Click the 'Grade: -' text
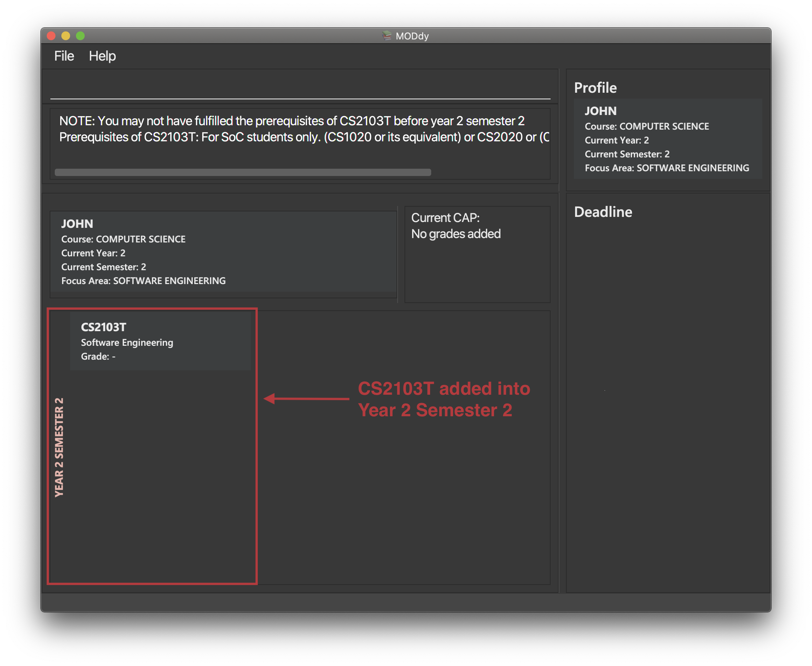The width and height of the screenshot is (812, 666). 98,356
